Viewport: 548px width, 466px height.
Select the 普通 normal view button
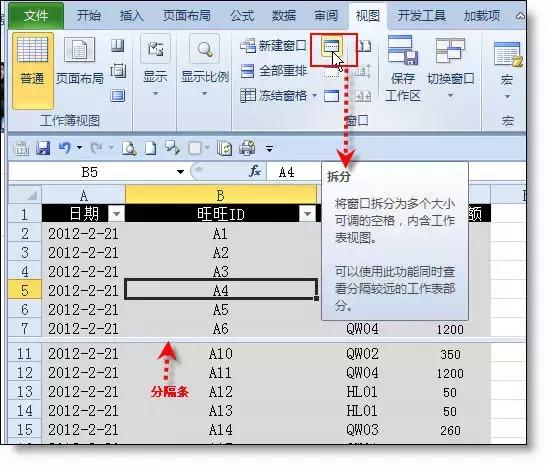[33, 70]
